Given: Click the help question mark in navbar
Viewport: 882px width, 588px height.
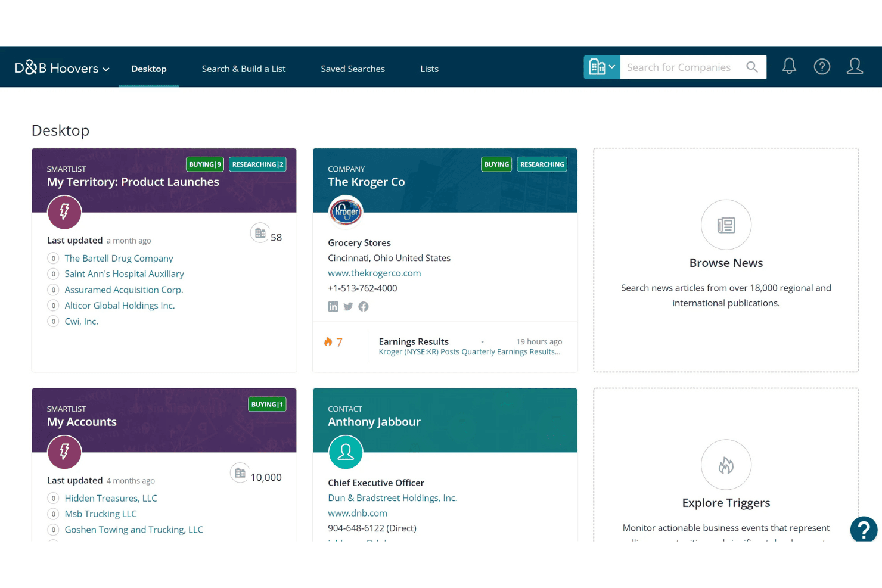Looking at the screenshot, I should [x=822, y=67].
